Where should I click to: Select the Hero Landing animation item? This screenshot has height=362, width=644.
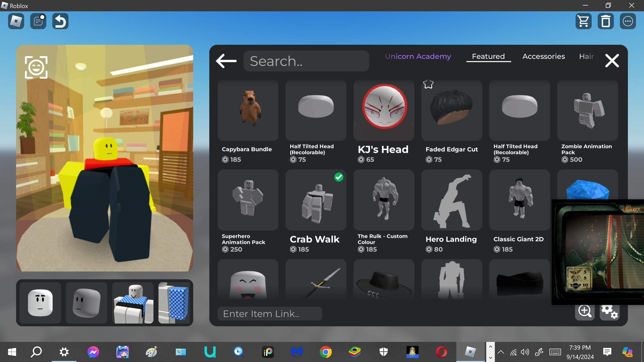click(452, 200)
